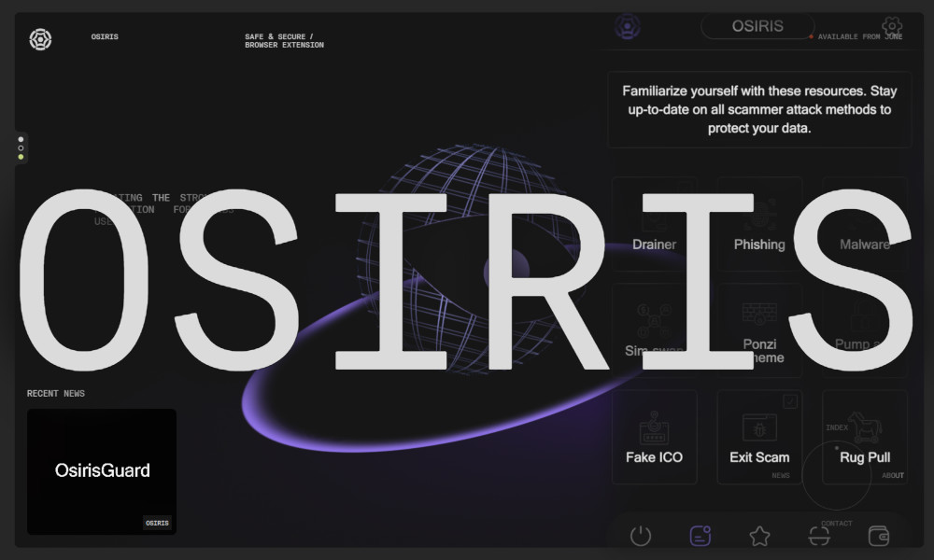The width and height of the screenshot is (934, 560).
Task: Open the Fake ICO resource card
Action: [x=654, y=437]
